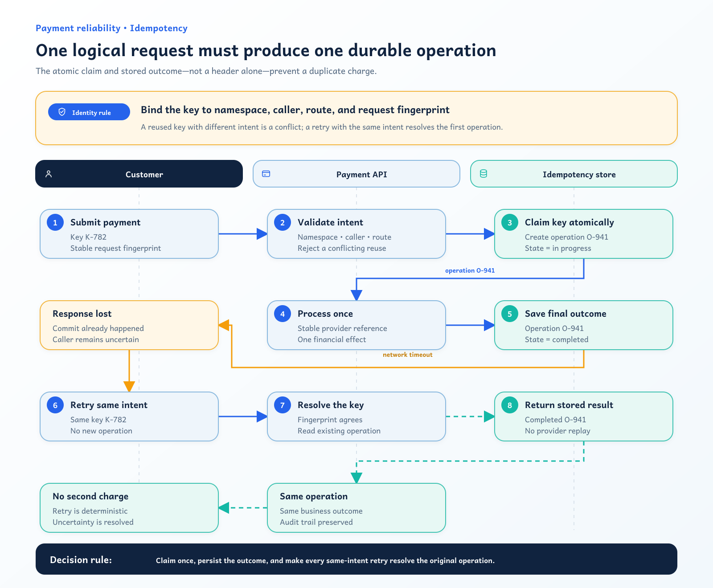The height and width of the screenshot is (588, 713).
Task: Click the 'Claim once, persist the outcome' sentence
Action: click(x=325, y=560)
